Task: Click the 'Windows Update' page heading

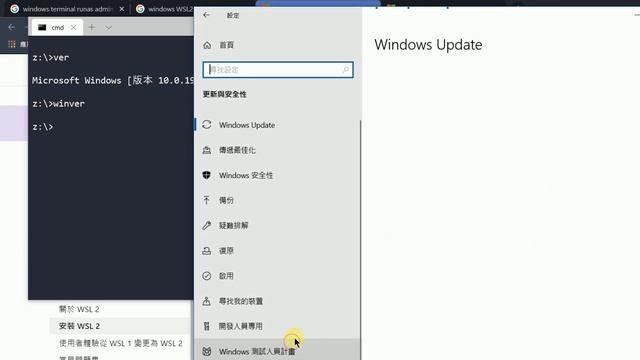Action: (428, 45)
